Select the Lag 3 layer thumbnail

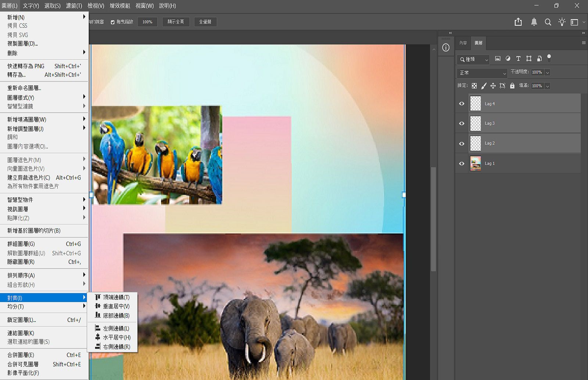[476, 124]
